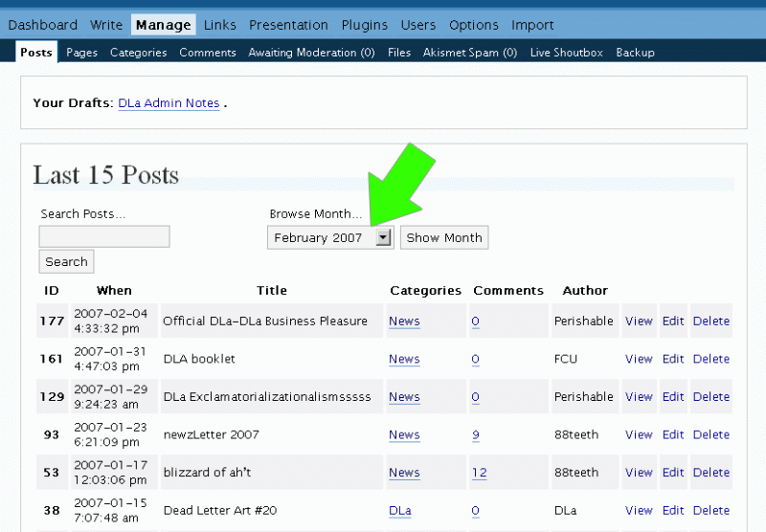View the blizzard of ah't post
The width and height of the screenshot is (766, 532).
pyautogui.click(x=639, y=472)
